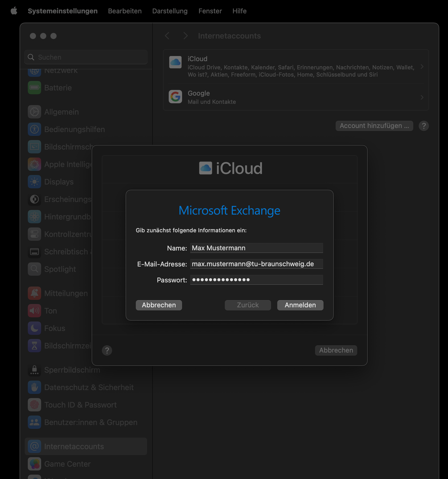This screenshot has height=479, width=448.
Task: Click the Suchen search field
Action: click(86, 57)
